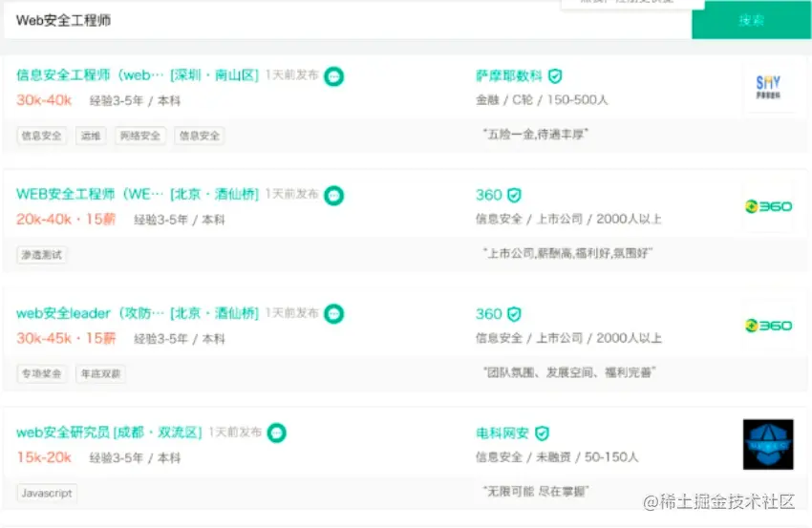
Task: Click chat icon beside web安全leader listing
Action: coord(334,314)
